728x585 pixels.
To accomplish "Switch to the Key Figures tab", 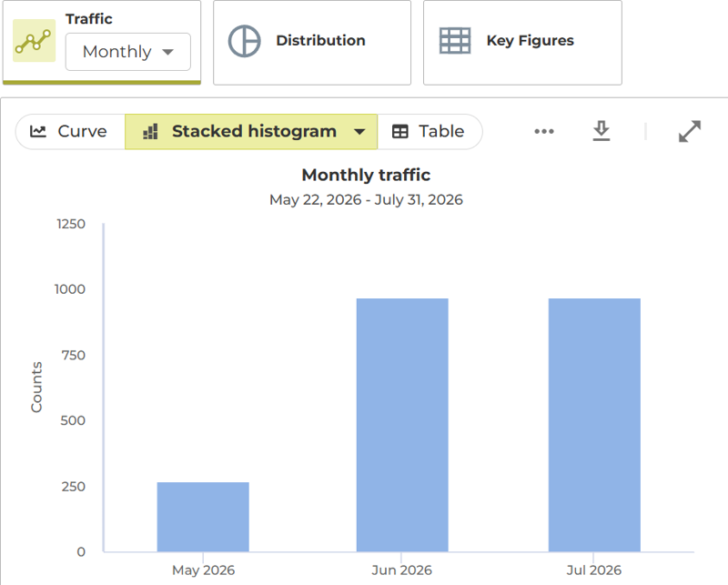I will [522, 42].
